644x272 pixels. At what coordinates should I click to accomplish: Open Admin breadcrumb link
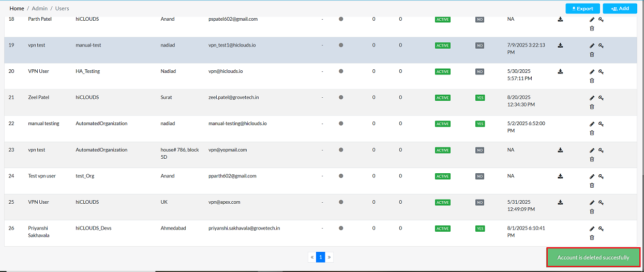click(40, 9)
